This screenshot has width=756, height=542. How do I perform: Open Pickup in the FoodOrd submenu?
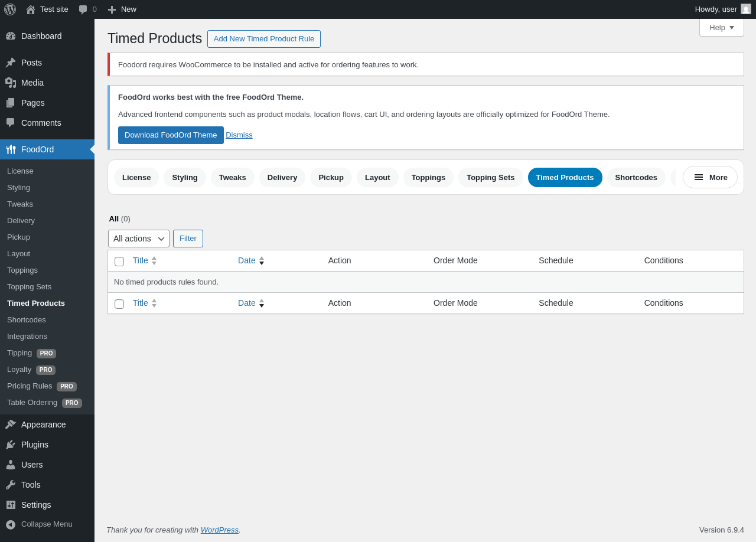[18, 237]
